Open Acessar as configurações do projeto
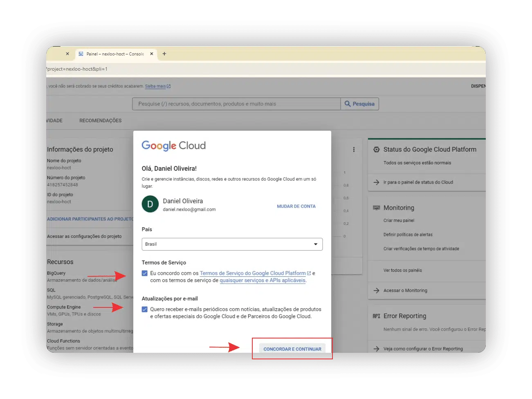 point(84,236)
